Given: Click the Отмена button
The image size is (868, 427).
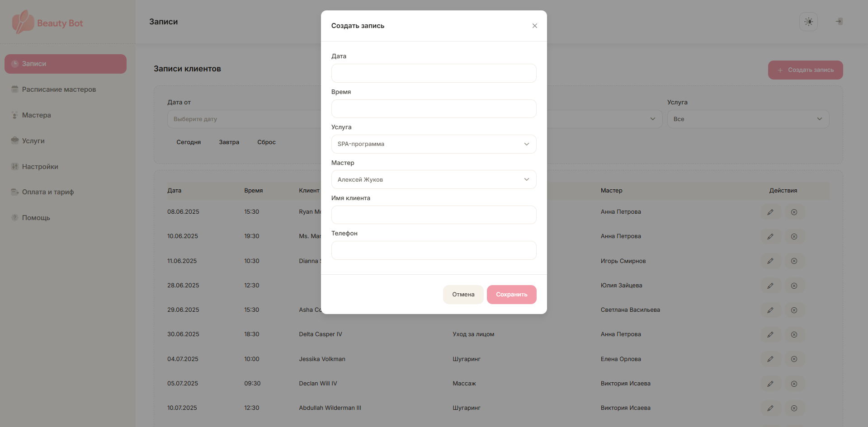Looking at the screenshot, I should [463, 295].
